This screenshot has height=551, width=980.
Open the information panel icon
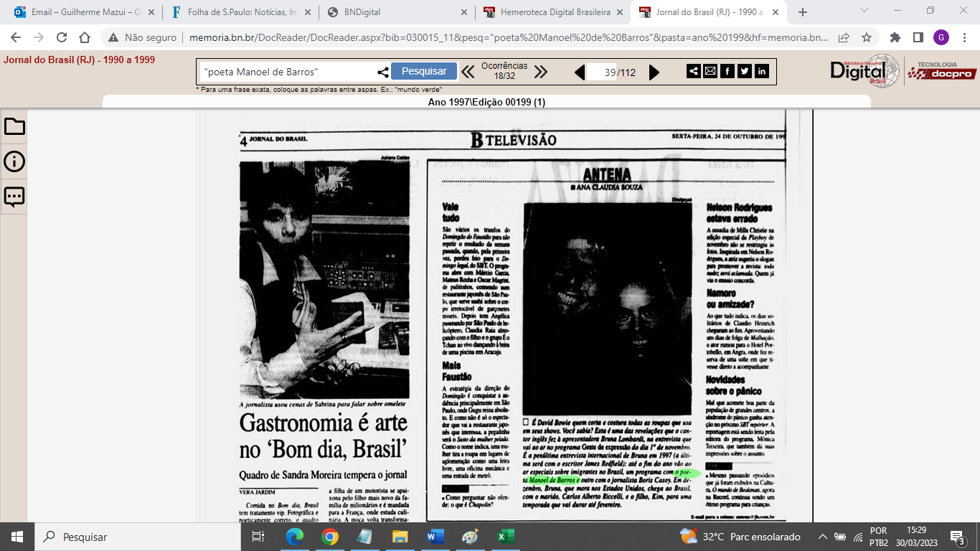[14, 161]
